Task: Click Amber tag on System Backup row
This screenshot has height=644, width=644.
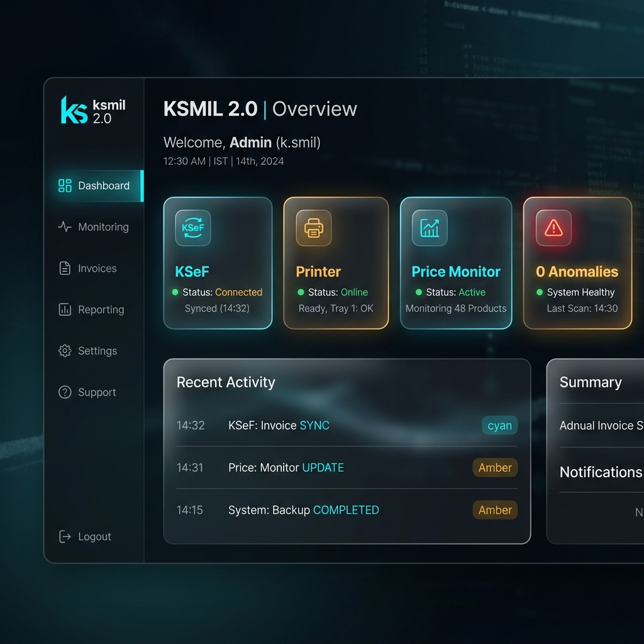Action: (x=496, y=509)
